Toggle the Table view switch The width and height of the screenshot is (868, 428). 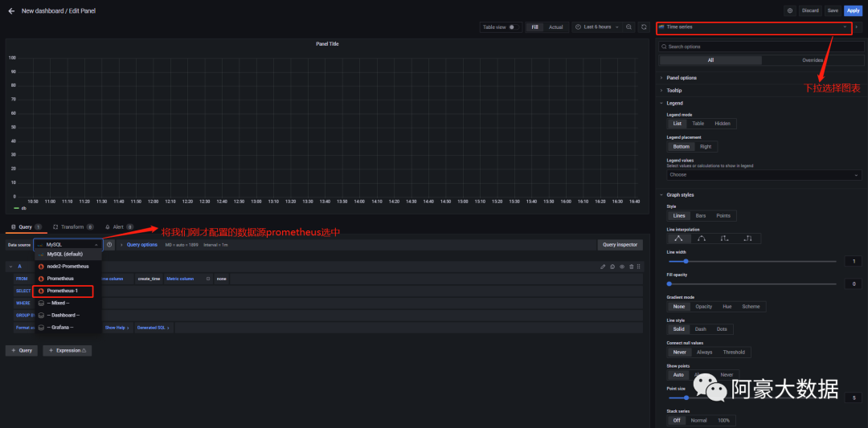[x=514, y=26]
